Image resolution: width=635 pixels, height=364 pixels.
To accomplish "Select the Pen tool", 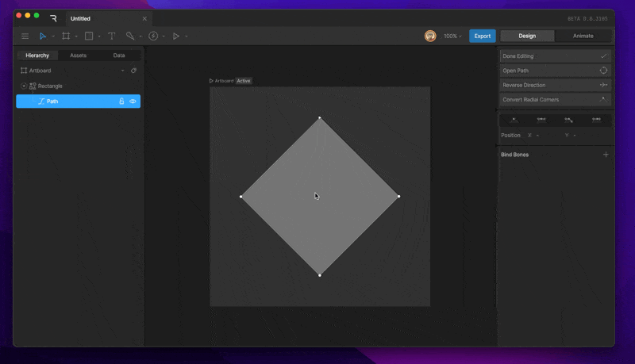I will pyautogui.click(x=130, y=36).
